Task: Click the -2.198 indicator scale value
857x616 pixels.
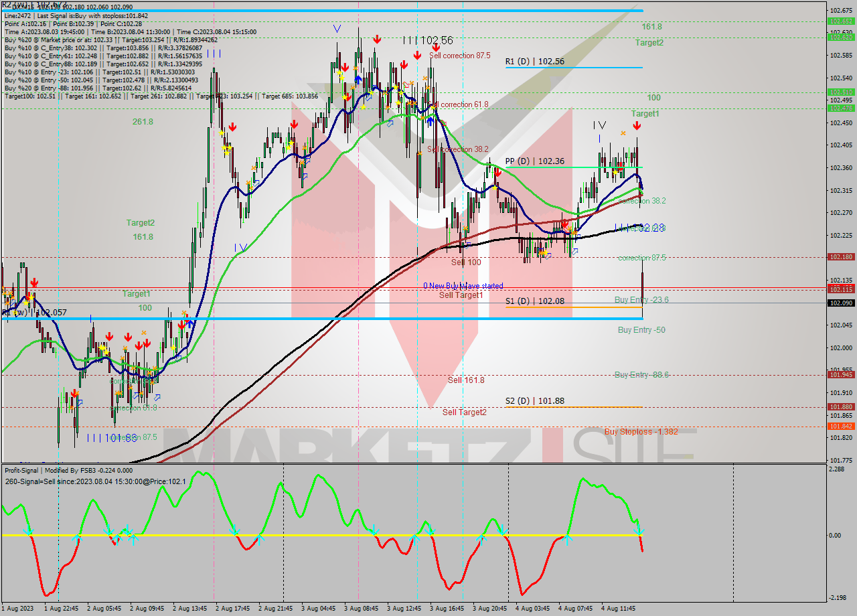Action: (838, 598)
